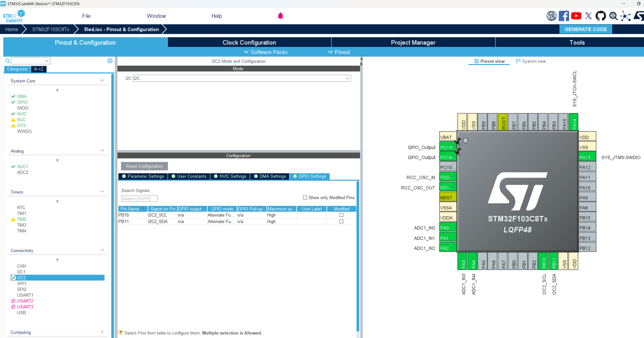644x338 pixels.
Task: Toggle Modified checkbox for PB11 row
Action: click(x=341, y=221)
